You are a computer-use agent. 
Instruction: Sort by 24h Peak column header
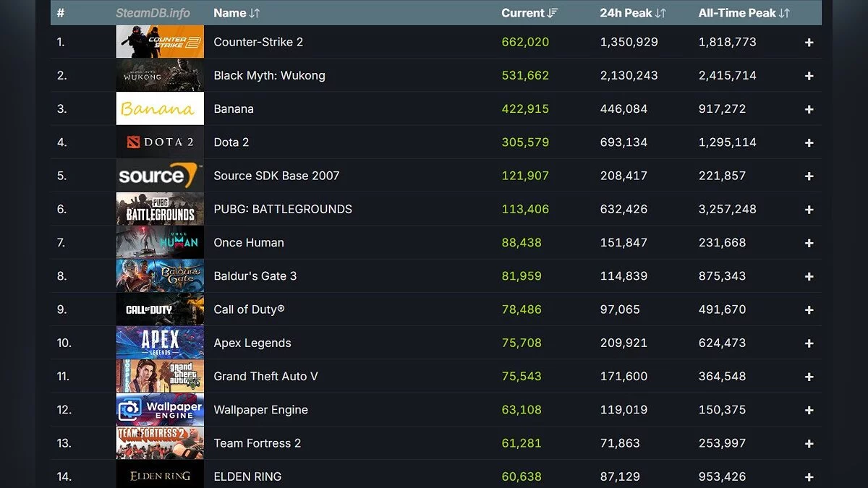pyautogui.click(x=633, y=13)
